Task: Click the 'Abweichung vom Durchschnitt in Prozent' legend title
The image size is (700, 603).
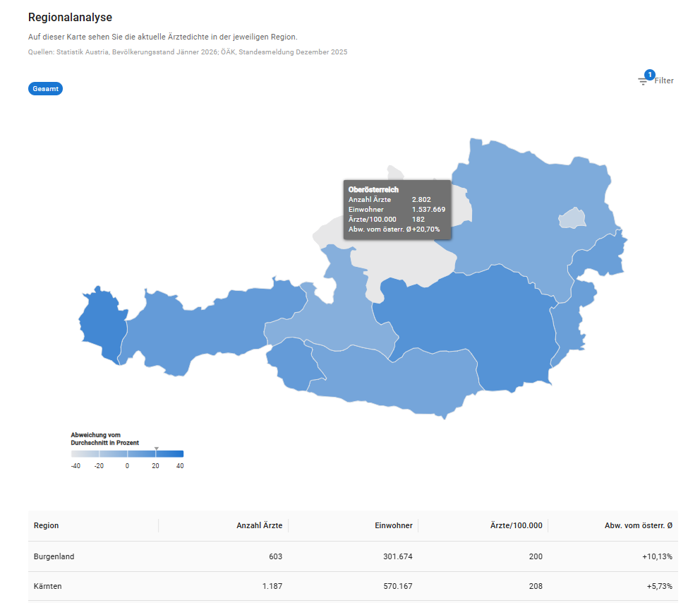Action: (105, 438)
